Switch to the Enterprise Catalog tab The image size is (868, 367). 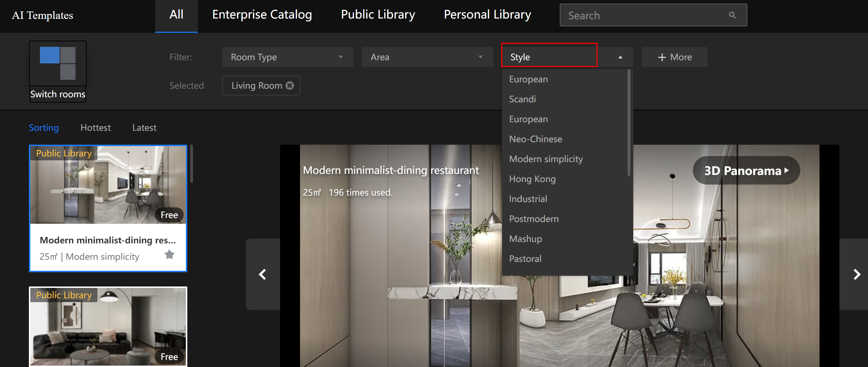[x=262, y=15]
